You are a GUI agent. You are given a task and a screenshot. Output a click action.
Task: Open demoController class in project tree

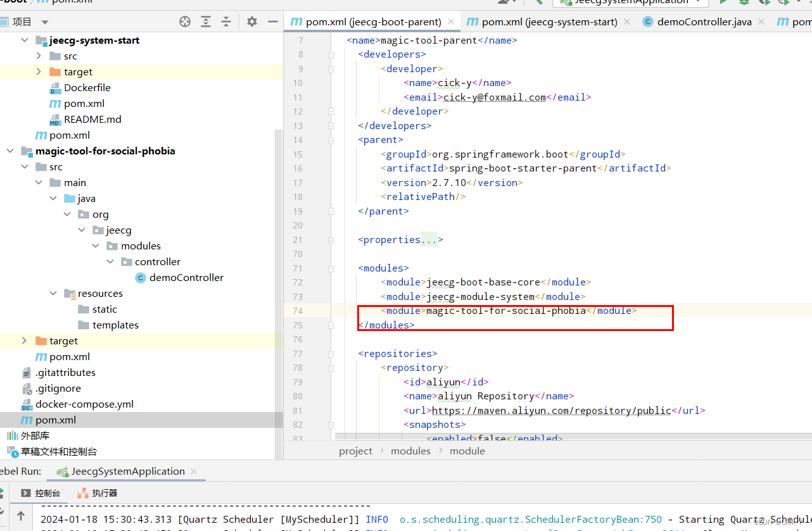[x=186, y=277]
